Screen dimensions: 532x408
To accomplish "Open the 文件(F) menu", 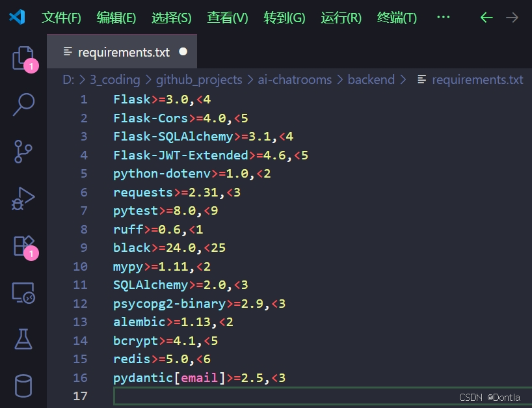I will click(x=62, y=18).
